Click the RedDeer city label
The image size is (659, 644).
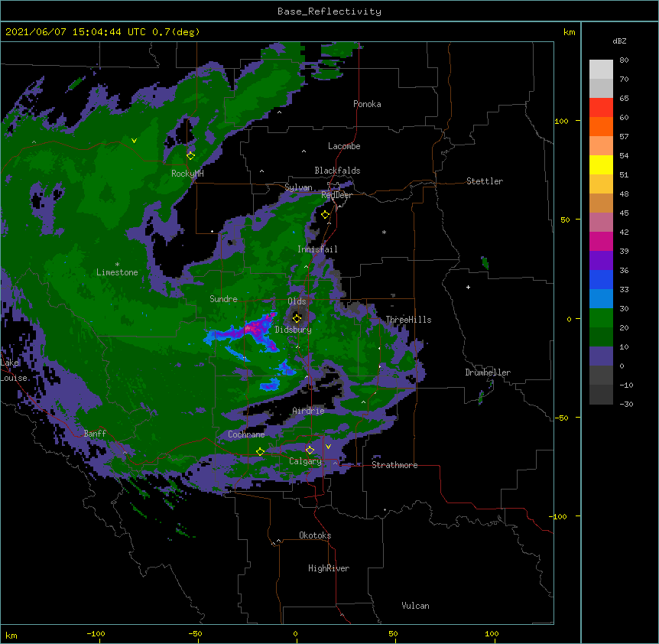336,195
